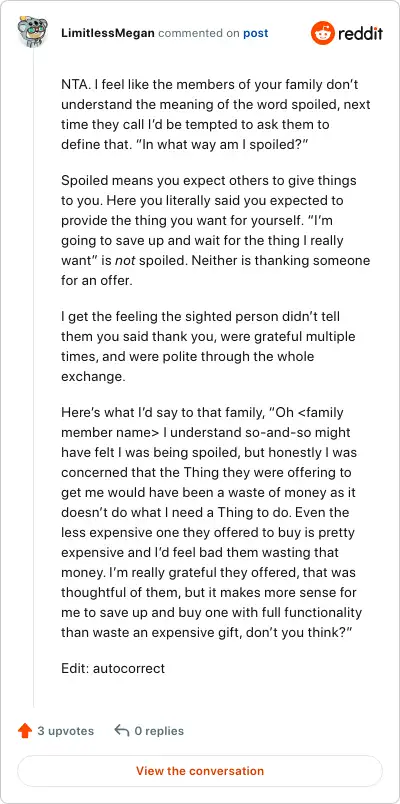This screenshot has height=804, width=400.
Task: Click the paragraph beginning "I get the feeling"
Action: click(x=209, y=347)
